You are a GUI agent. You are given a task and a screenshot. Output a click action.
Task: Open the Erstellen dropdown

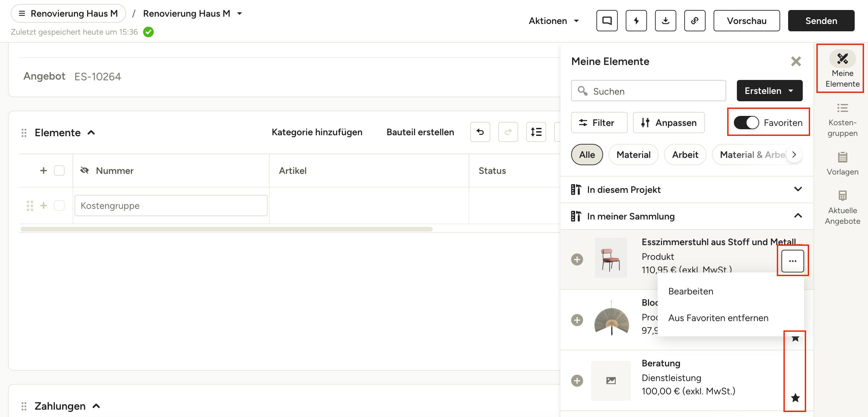[769, 91]
